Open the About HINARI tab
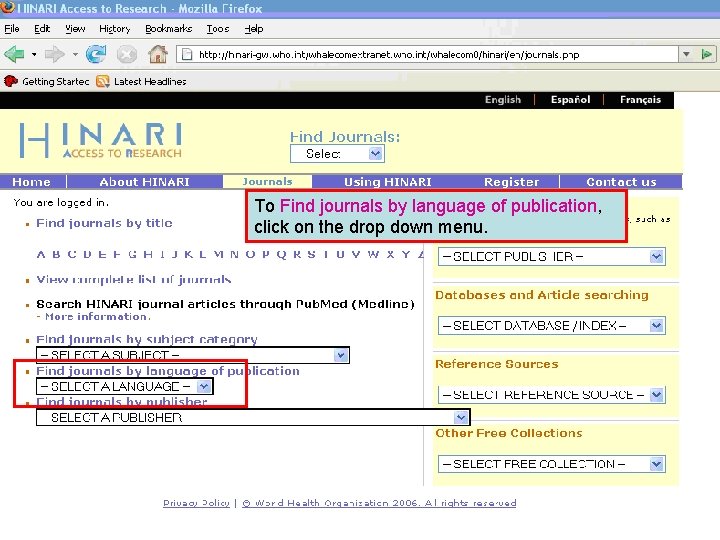This screenshot has height=540, width=720. pos(144,182)
